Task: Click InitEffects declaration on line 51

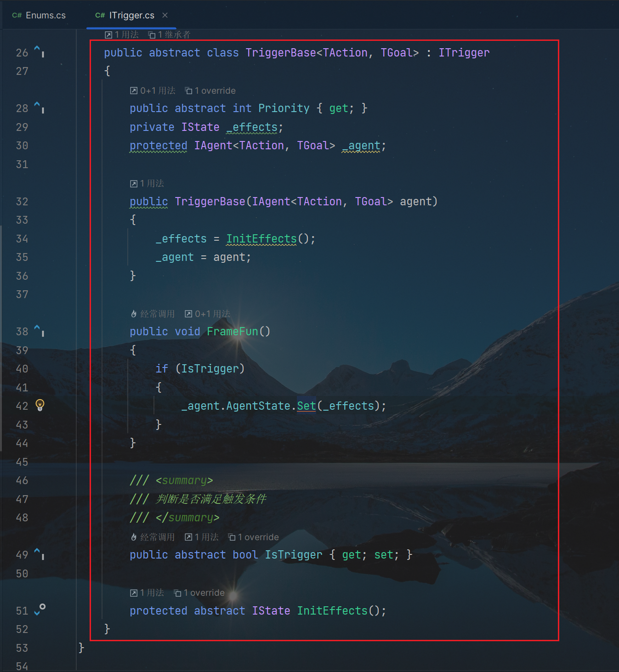Action: [x=332, y=611]
